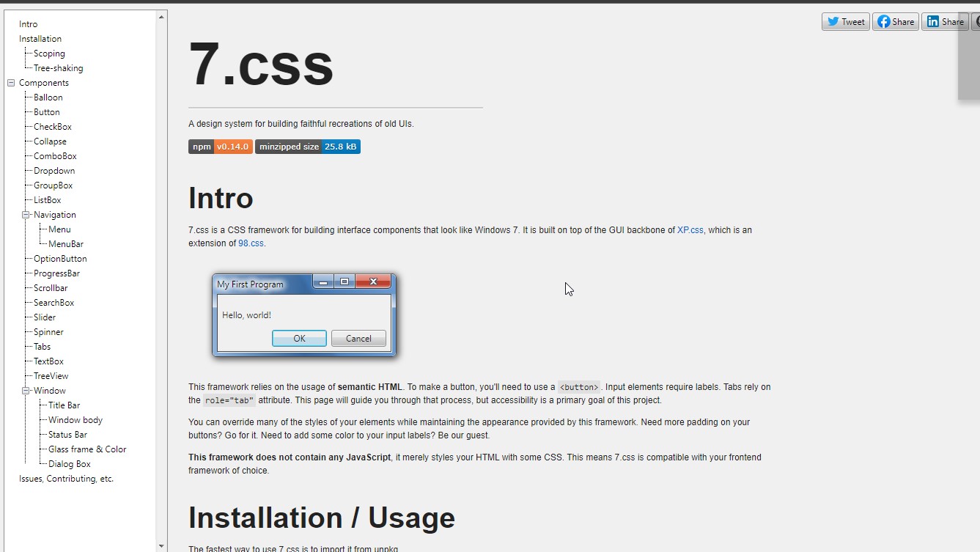
Task: Minimize the My First Program window
Action: click(x=323, y=282)
